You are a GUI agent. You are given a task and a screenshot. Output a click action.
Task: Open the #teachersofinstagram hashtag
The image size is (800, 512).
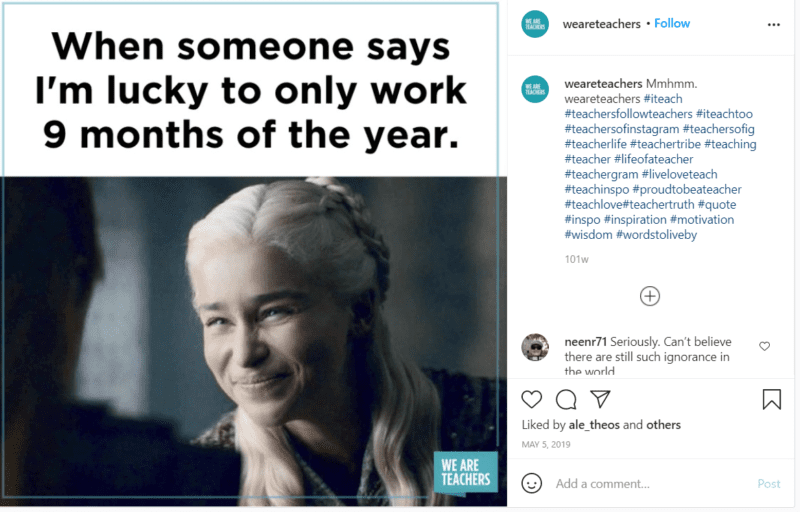(620, 129)
